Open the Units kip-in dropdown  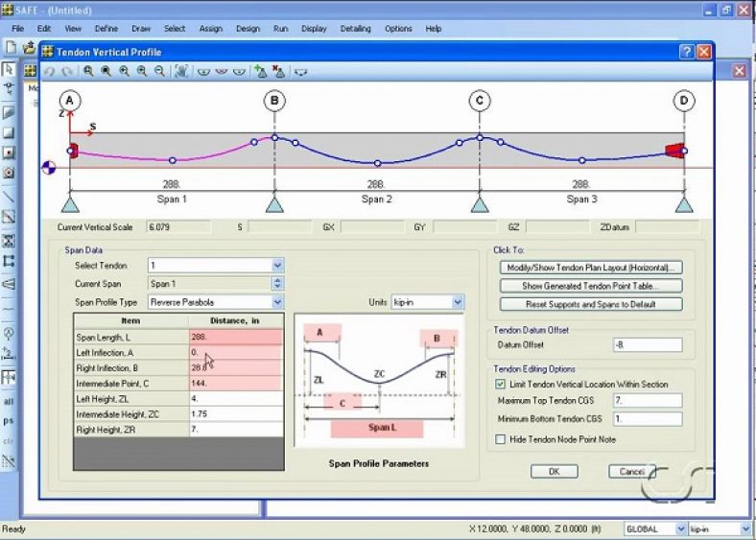coord(458,302)
